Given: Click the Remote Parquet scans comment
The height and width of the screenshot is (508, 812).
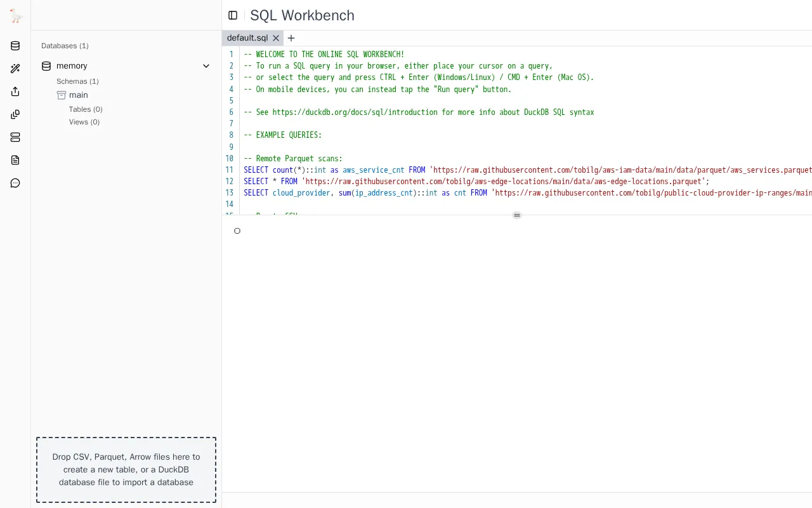Looking at the screenshot, I should (x=293, y=159).
